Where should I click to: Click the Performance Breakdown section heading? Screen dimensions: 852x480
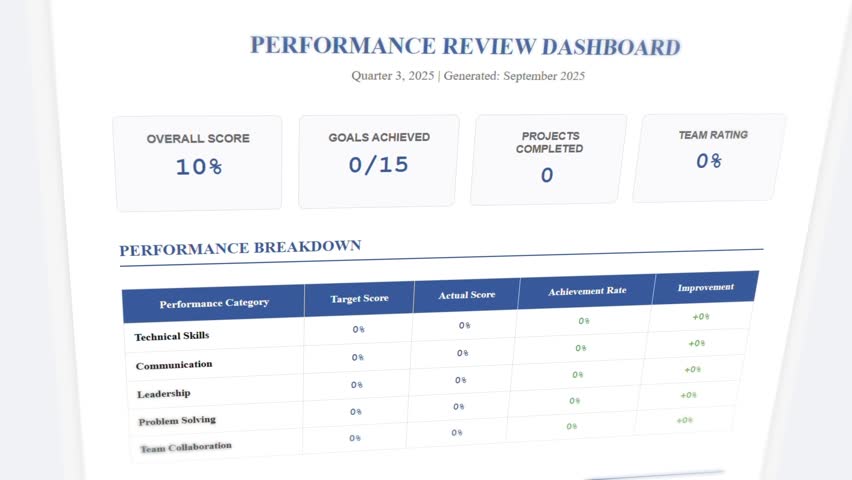tap(240, 248)
